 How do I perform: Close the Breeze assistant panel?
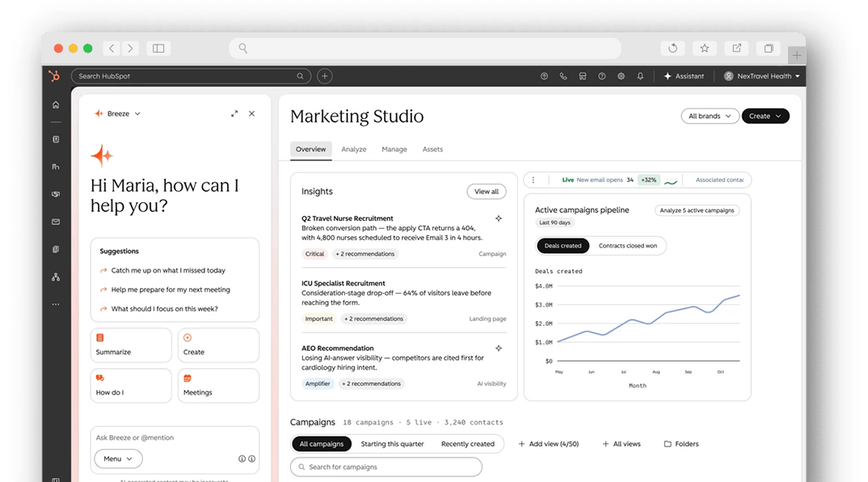coord(252,113)
